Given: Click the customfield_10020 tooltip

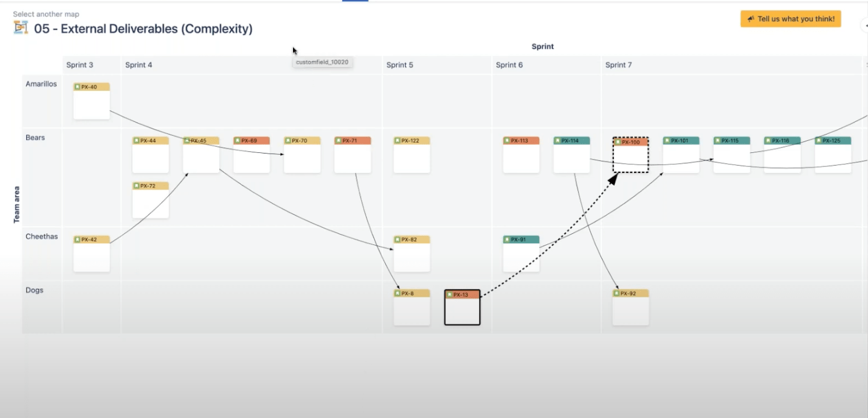Looking at the screenshot, I should tap(322, 62).
